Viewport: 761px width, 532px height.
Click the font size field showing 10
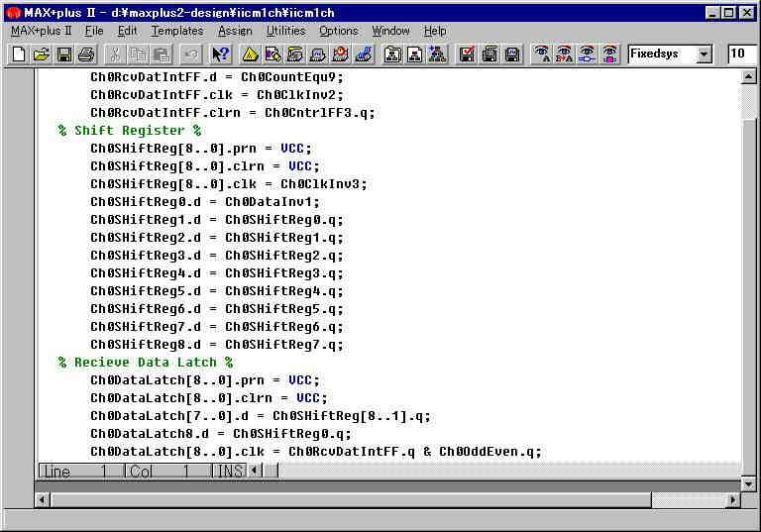[x=741, y=54]
